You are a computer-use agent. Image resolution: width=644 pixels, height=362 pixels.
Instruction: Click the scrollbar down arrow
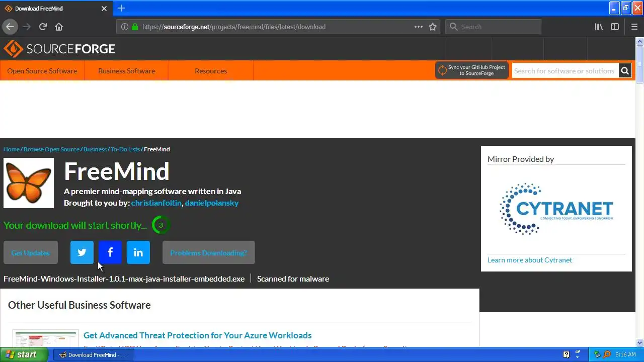pyautogui.click(x=639, y=342)
